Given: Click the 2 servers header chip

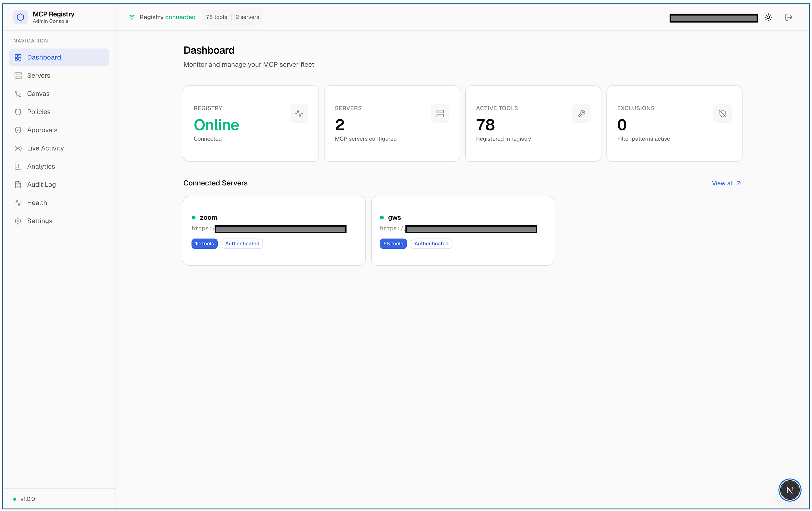Looking at the screenshot, I should [x=247, y=17].
